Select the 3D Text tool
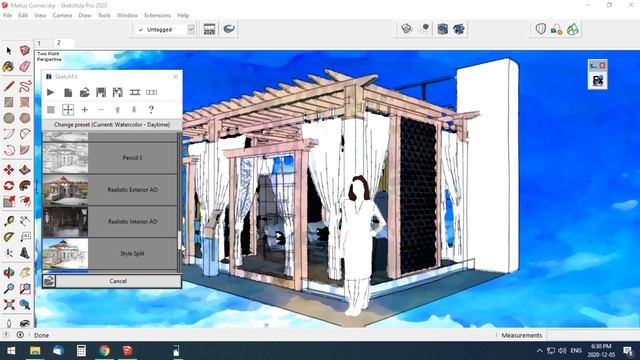 point(25,253)
